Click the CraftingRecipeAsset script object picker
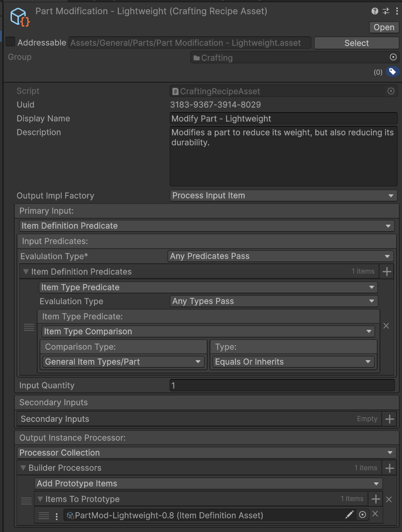This screenshot has width=402, height=532. 391,91
